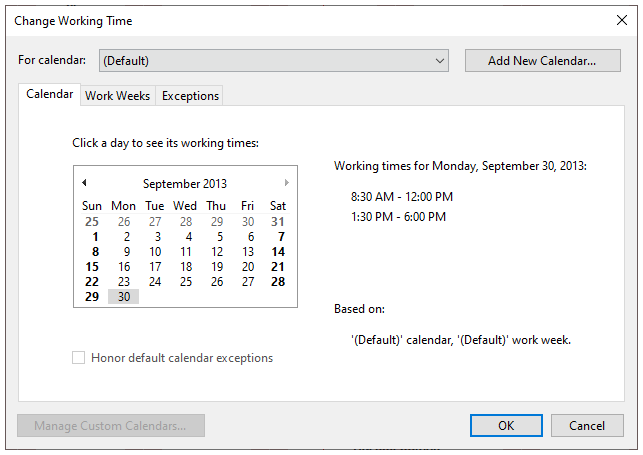Select Thursday September 26
Image resolution: width=643 pixels, height=455 pixels.
click(217, 282)
